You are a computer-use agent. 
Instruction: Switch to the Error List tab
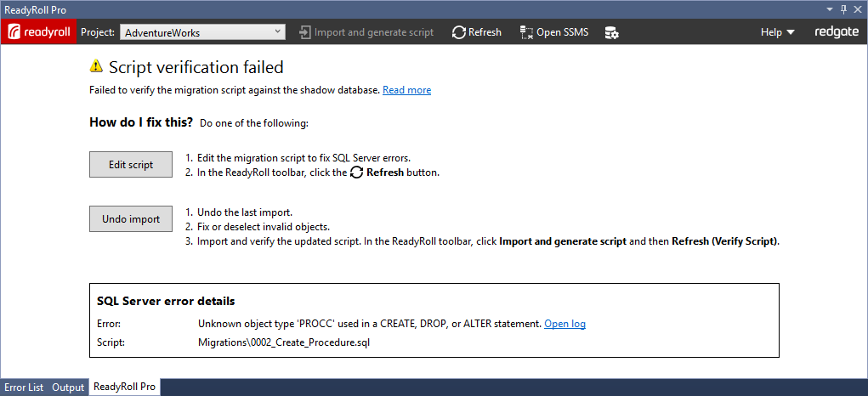(24, 388)
